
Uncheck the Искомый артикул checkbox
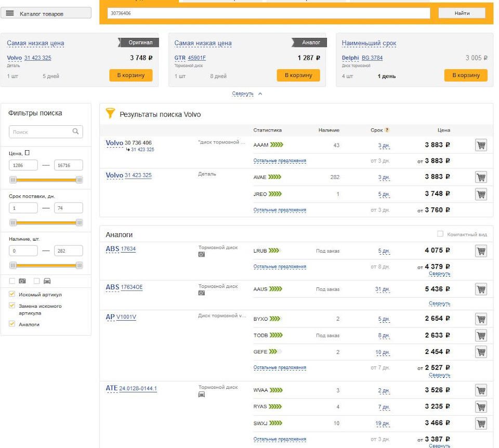[12, 294]
